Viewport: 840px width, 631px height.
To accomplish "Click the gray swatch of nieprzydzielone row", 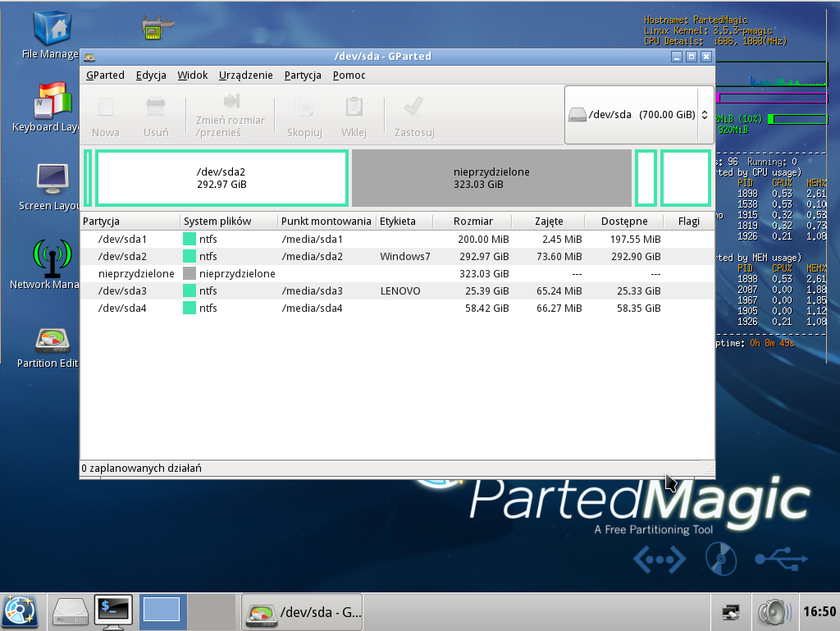I will coord(189,273).
